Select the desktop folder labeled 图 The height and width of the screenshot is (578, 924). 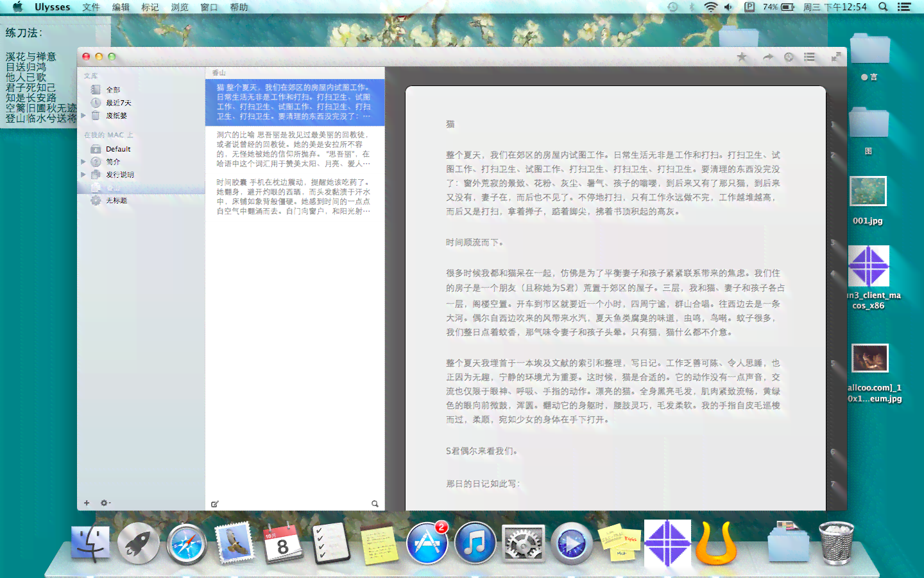tap(869, 121)
